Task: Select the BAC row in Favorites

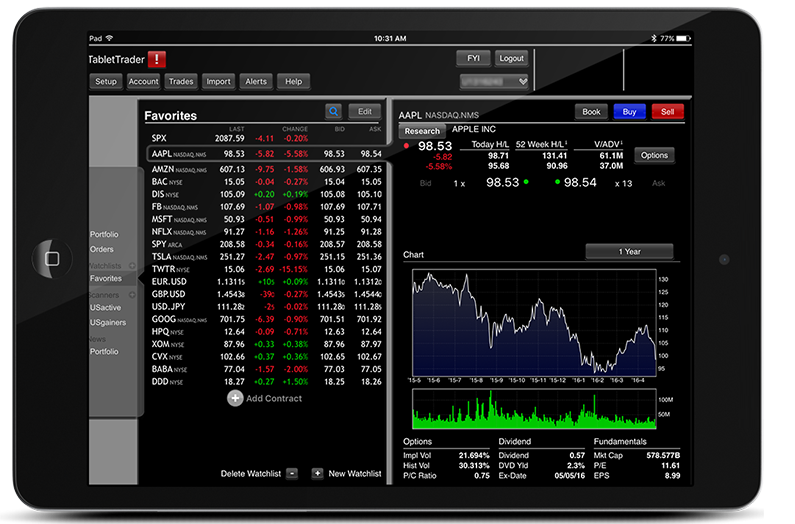Action: coord(266,182)
